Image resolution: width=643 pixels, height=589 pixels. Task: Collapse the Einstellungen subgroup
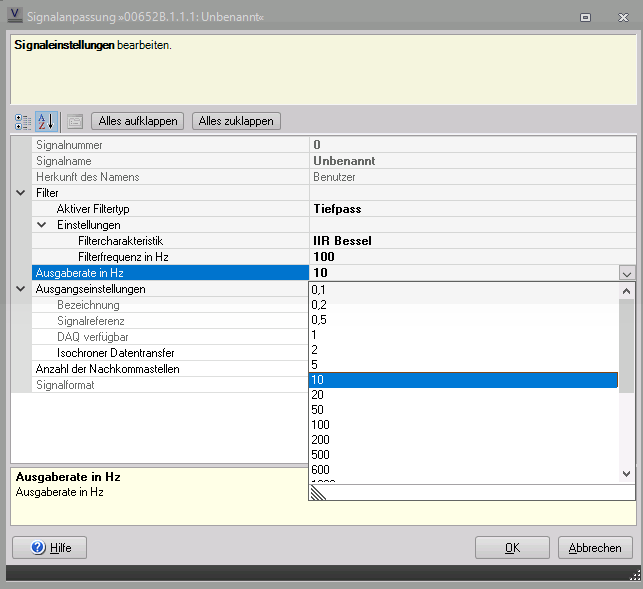coord(42,225)
